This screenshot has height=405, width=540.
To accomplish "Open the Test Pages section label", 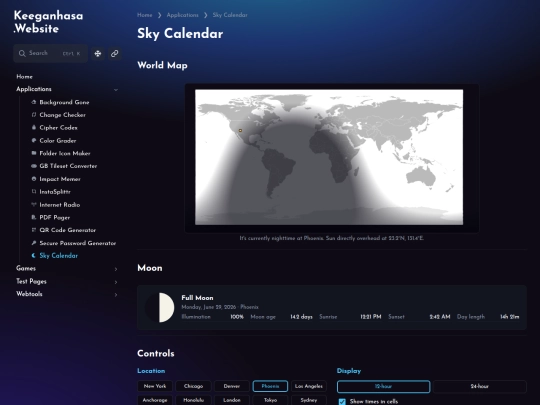I will click(31, 281).
